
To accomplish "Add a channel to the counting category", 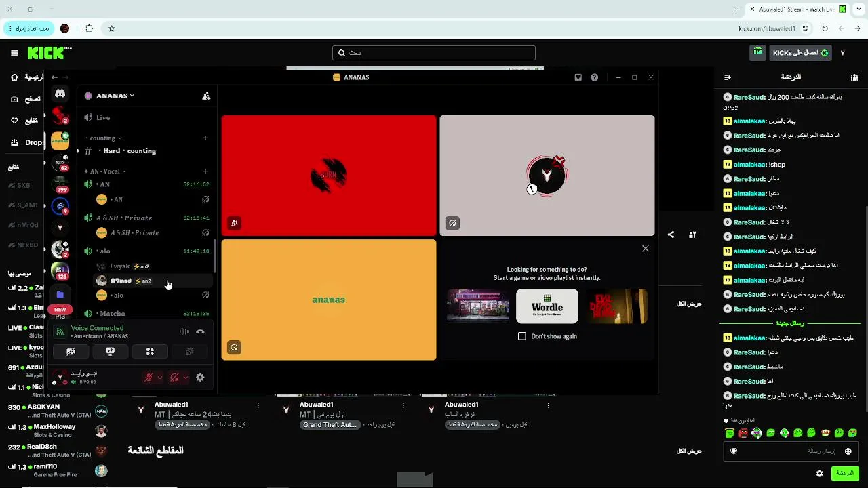I will [205, 138].
